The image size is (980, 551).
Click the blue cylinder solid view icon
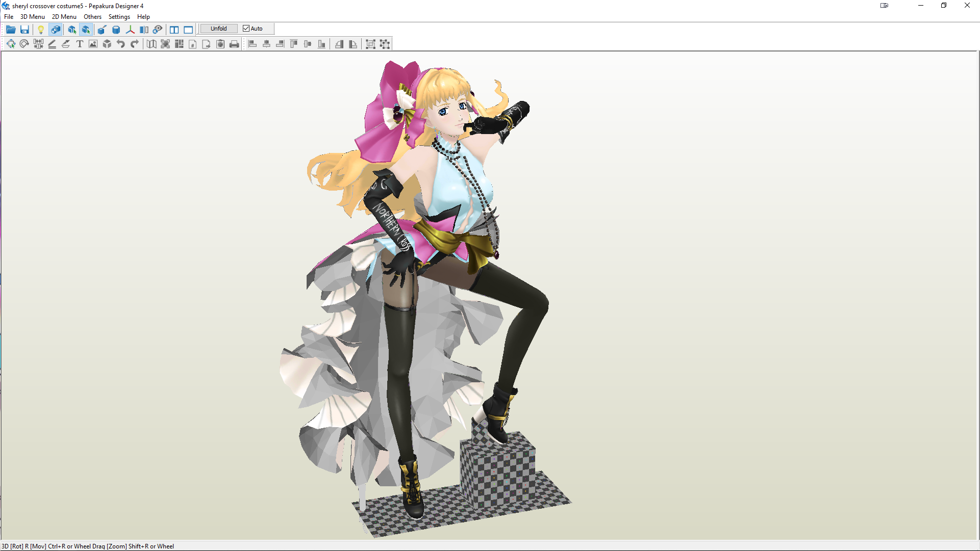tap(116, 29)
